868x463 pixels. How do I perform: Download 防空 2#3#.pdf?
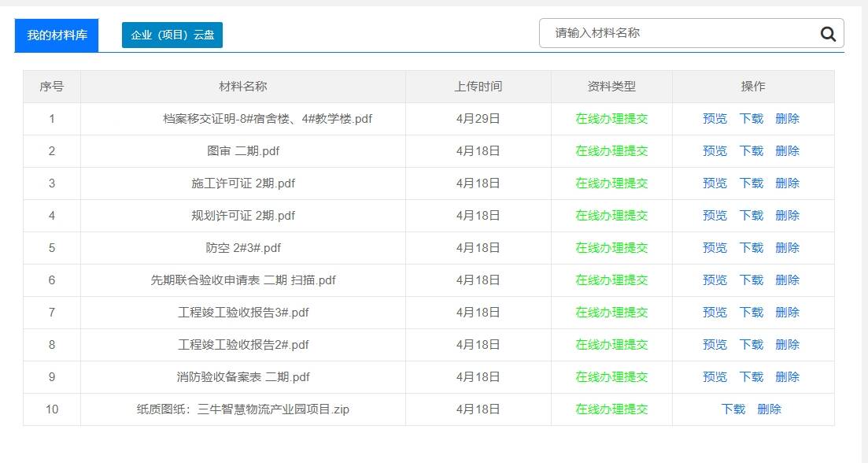pyautogui.click(x=752, y=247)
